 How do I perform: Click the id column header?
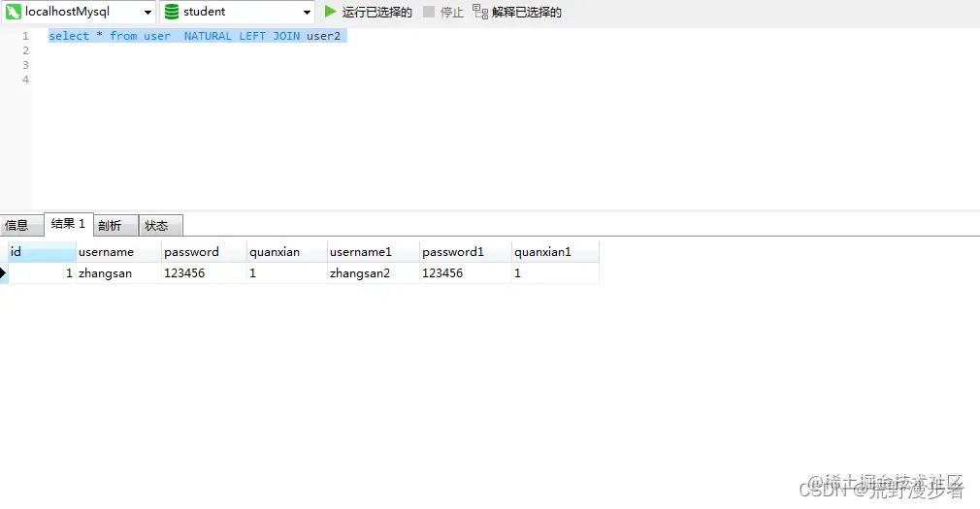(42, 252)
